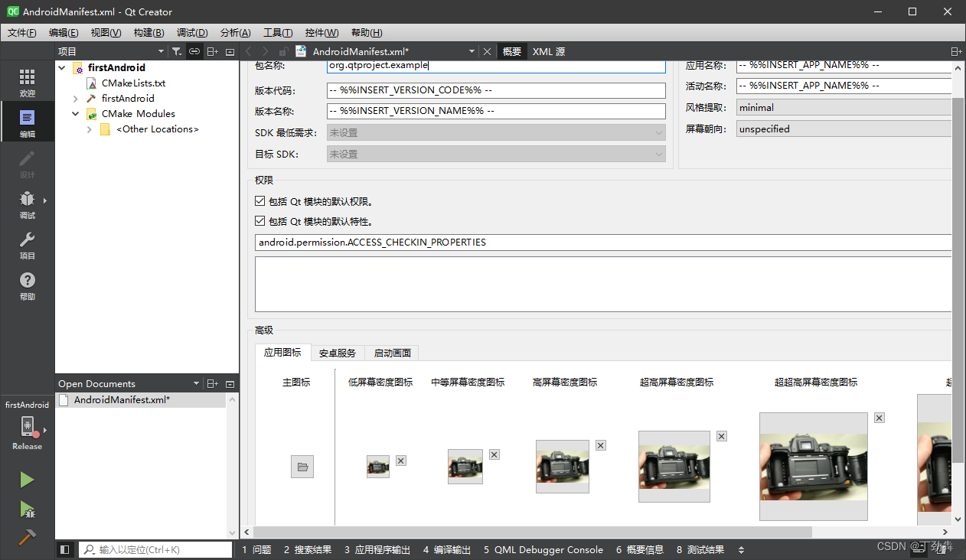Split the Open Documents pane
Viewport: 966px width, 560px height.
(213, 383)
